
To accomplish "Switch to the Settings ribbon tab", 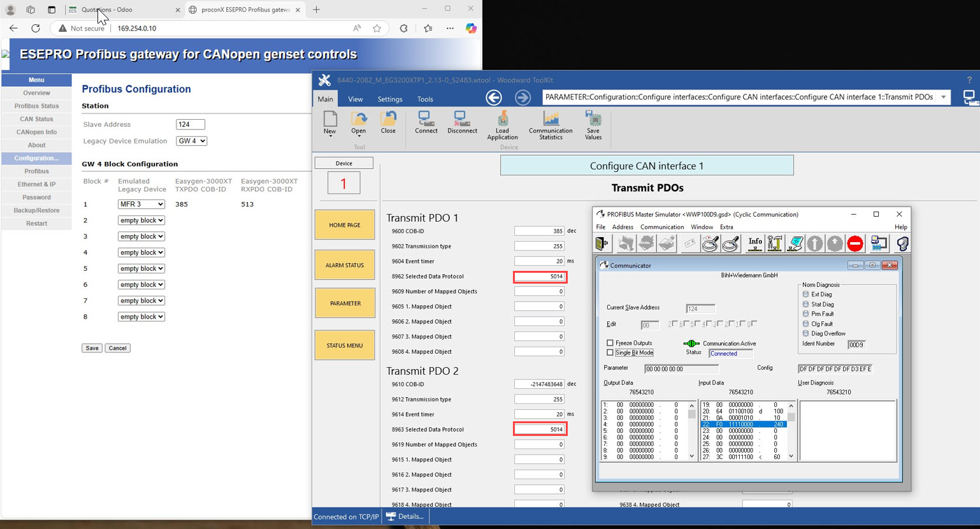I will tap(389, 99).
